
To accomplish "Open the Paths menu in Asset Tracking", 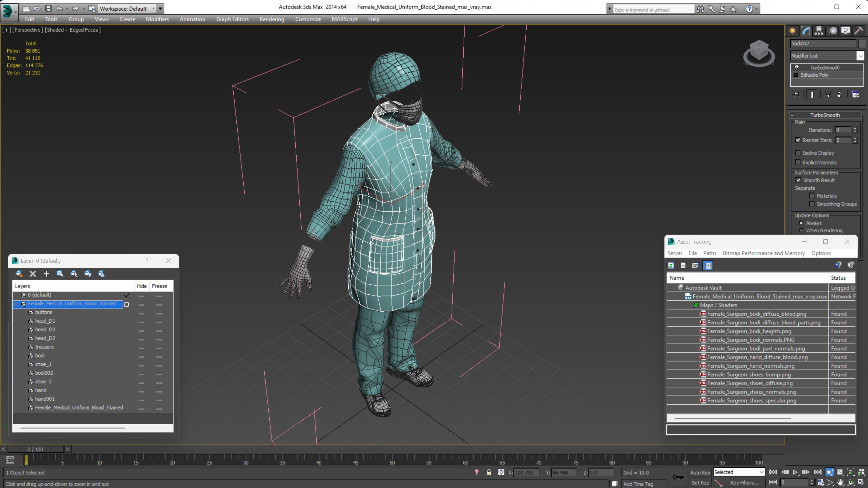I will tap(709, 253).
